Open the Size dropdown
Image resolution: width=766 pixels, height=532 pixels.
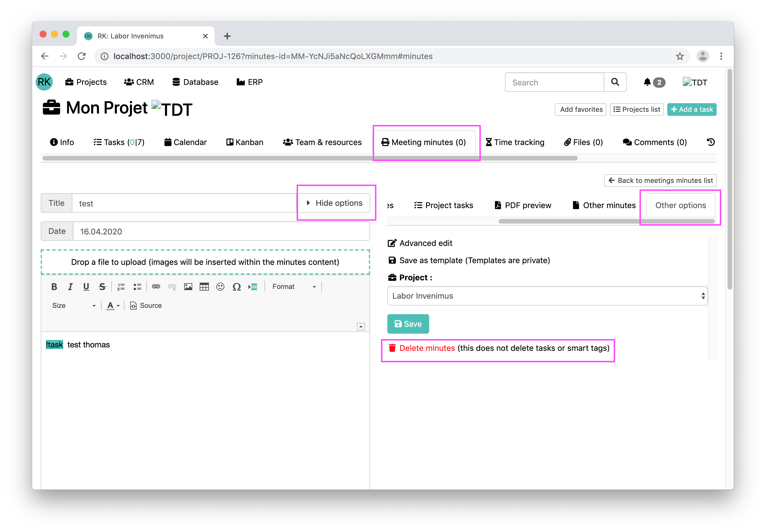tap(73, 306)
